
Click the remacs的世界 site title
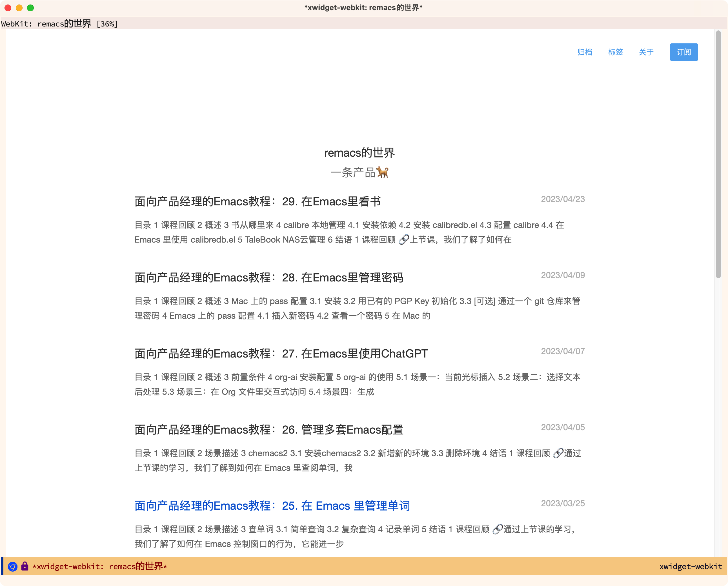[x=359, y=153]
